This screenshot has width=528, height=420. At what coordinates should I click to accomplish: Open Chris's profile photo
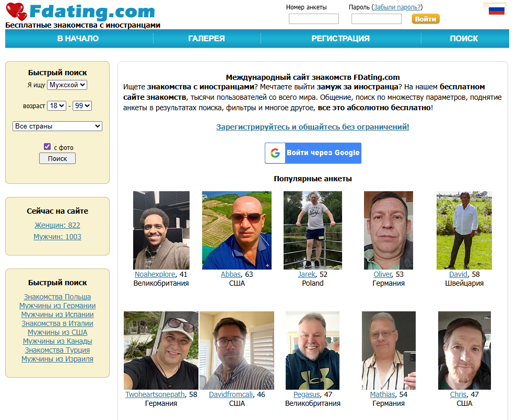click(464, 351)
